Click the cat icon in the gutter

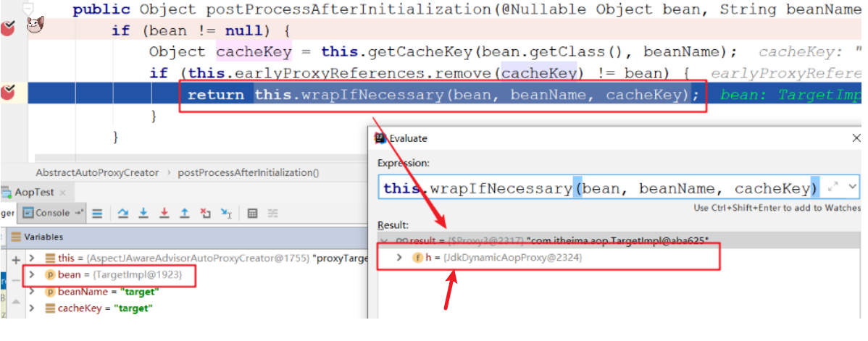(36, 25)
